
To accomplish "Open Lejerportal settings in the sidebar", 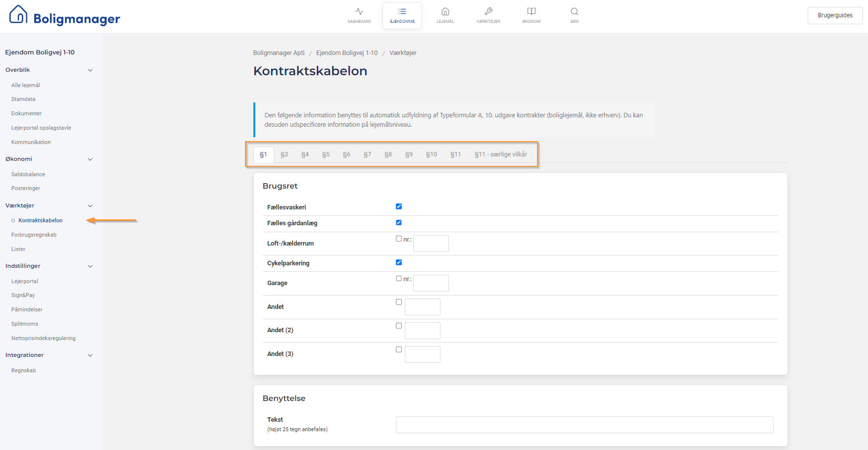I will coord(25,281).
